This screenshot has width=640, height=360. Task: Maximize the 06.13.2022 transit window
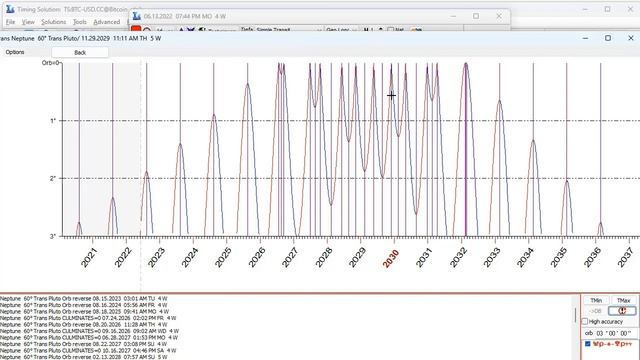[x=476, y=16]
